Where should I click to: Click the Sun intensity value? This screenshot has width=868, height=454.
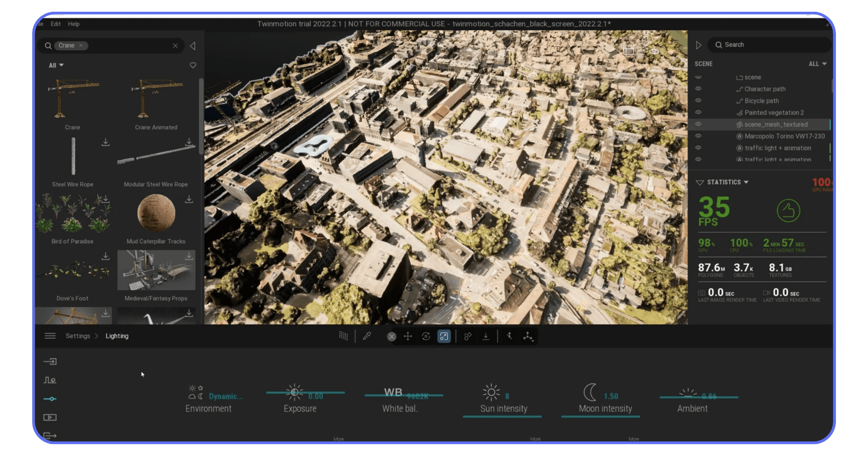point(508,396)
